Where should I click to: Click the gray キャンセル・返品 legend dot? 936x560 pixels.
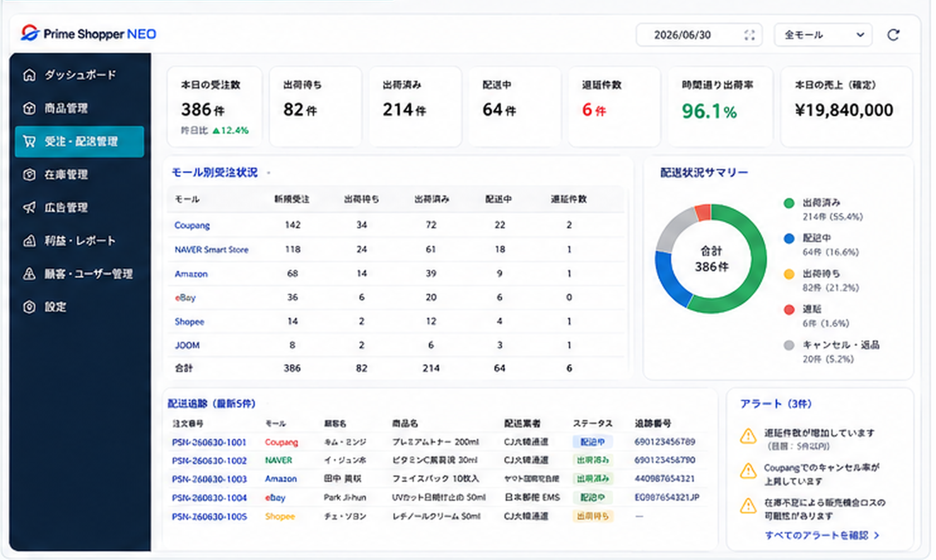coord(788,346)
